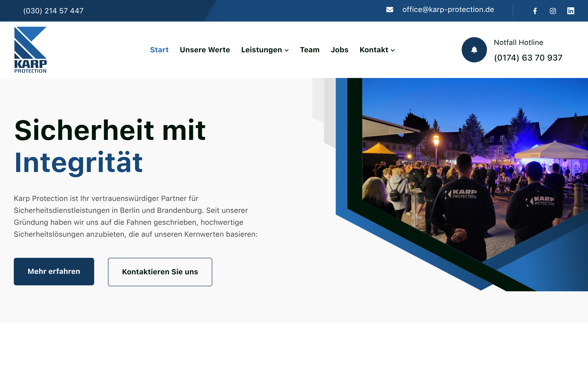
Task: Click phone number (030) 214 57 447
Action: pyautogui.click(x=53, y=11)
